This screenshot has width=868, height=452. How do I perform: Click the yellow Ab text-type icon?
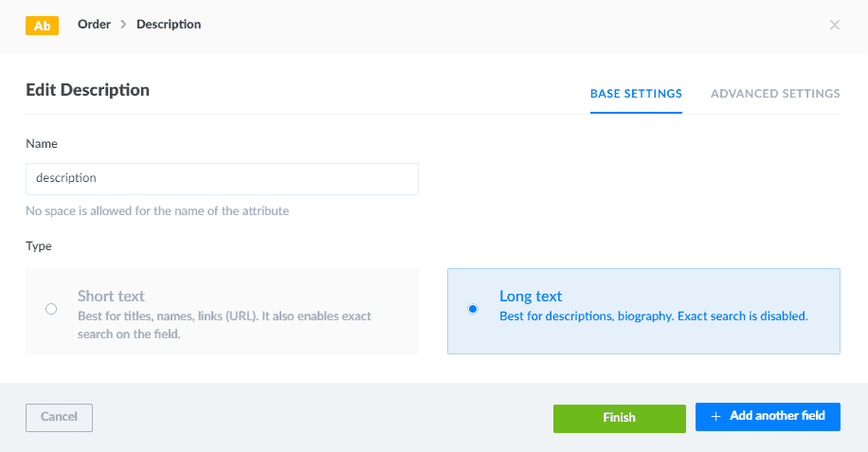point(43,26)
